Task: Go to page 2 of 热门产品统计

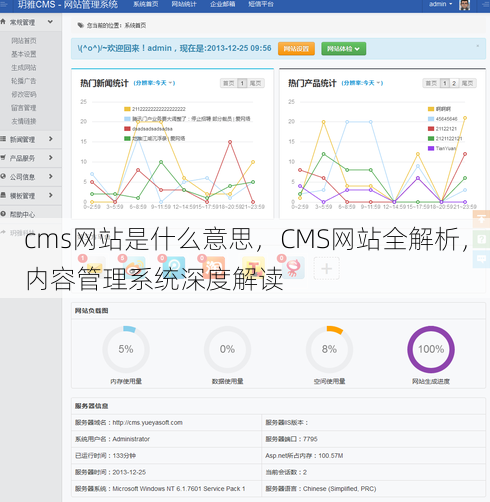Action: pyautogui.click(x=454, y=83)
